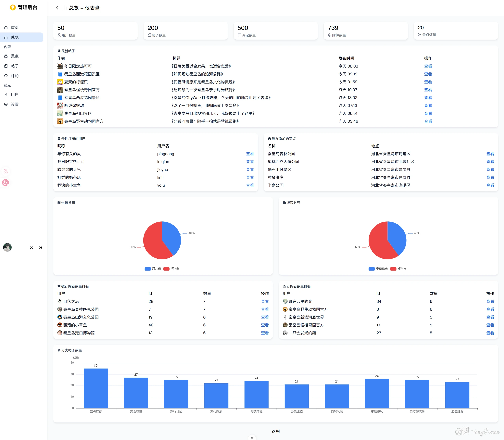Click the yellow lightbulb logo icon

point(13,8)
